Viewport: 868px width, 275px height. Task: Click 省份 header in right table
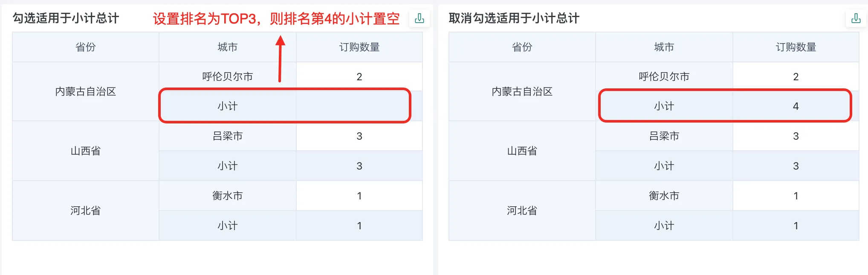click(522, 47)
